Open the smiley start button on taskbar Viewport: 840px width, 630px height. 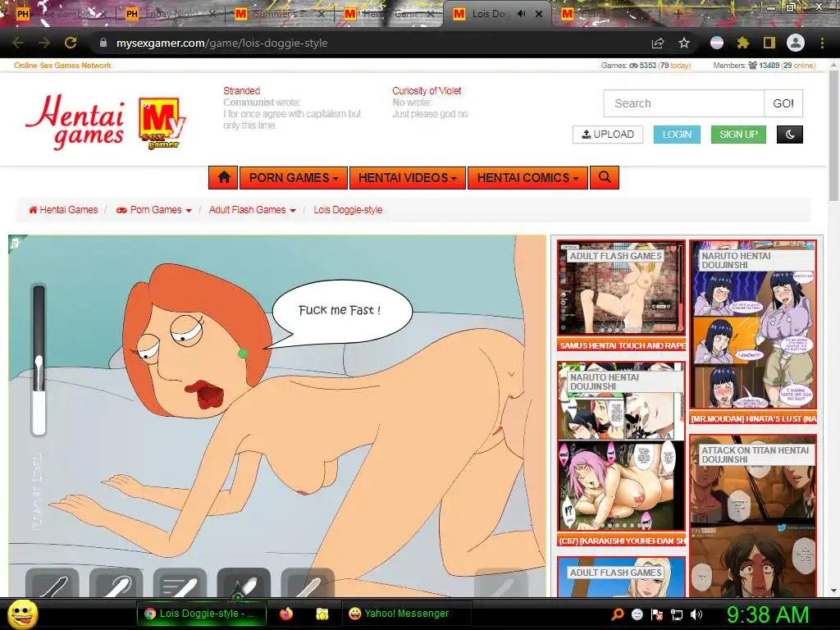[22, 614]
